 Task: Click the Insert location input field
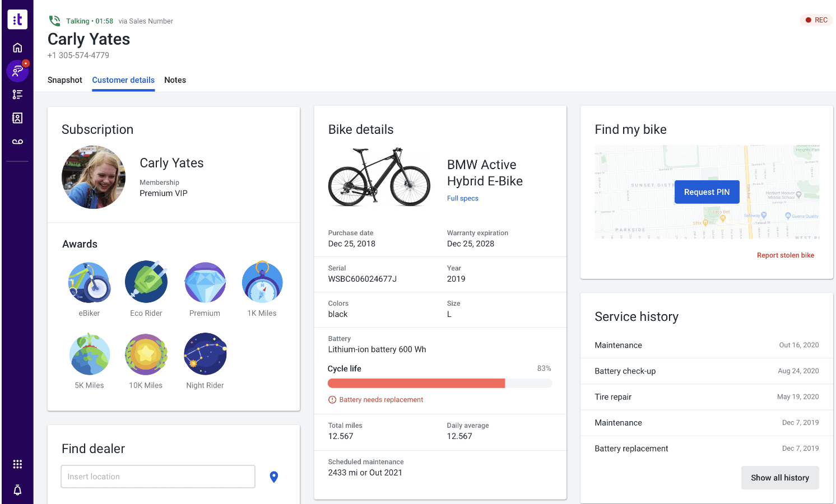tap(158, 477)
